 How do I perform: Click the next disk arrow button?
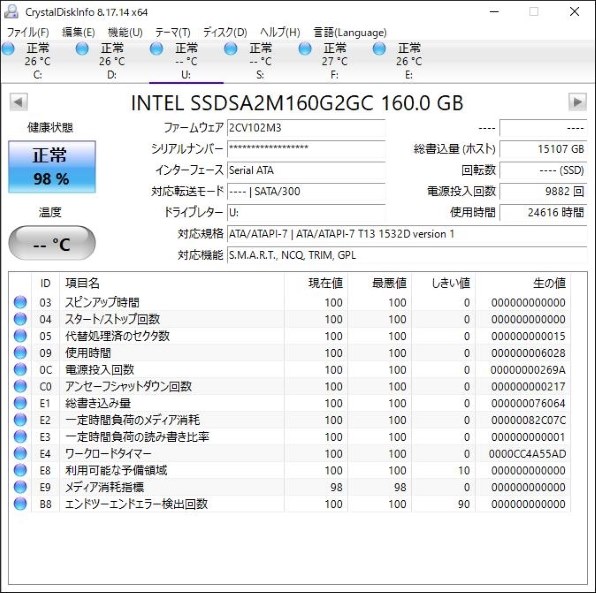click(x=577, y=102)
